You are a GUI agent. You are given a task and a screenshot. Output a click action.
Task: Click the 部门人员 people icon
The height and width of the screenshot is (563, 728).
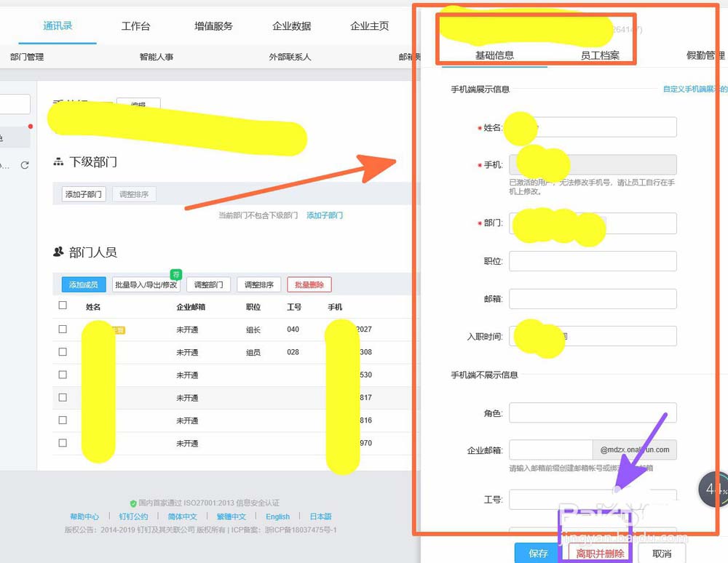click(59, 252)
